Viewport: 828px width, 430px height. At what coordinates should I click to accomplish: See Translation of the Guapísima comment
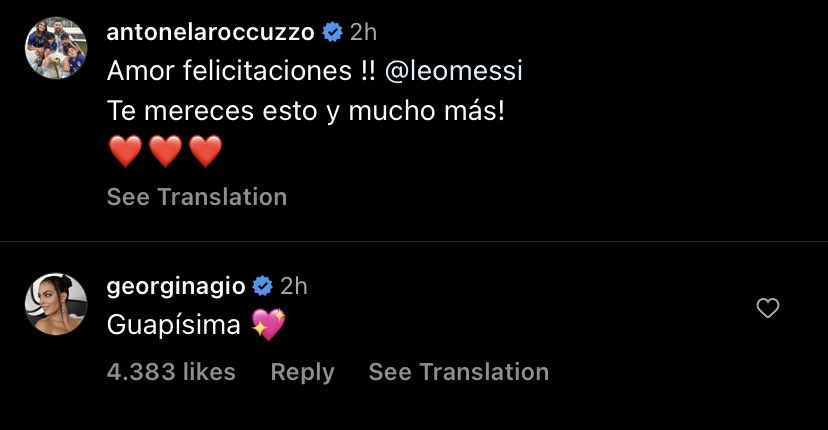(x=458, y=372)
